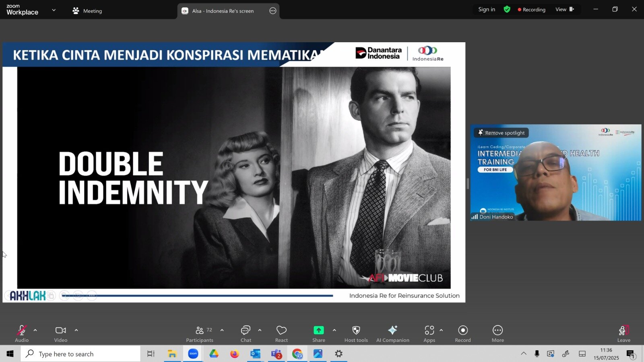This screenshot has height=362, width=644.
Task: Leave the meeting
Action: point(623,333)
